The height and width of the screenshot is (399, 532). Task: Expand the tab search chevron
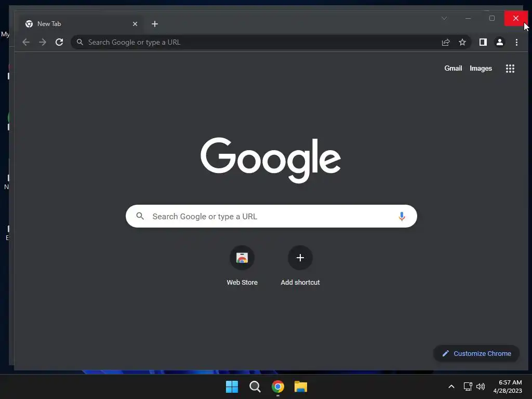[444, 18]
